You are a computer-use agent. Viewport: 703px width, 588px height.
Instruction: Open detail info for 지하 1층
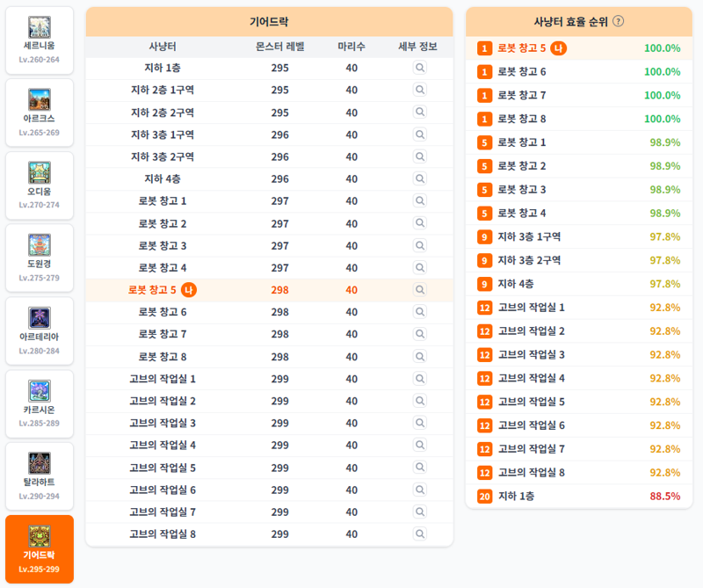point(420,68)
